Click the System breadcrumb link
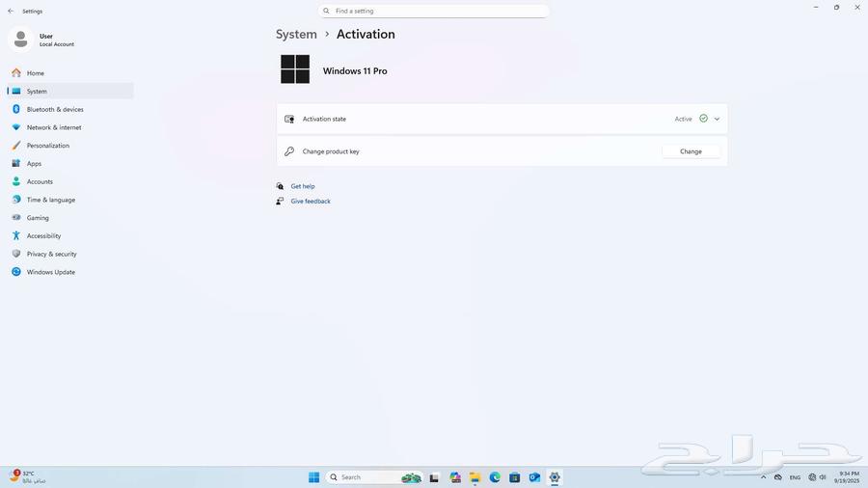This screenshot has height=488, width=868. (296, 35)
